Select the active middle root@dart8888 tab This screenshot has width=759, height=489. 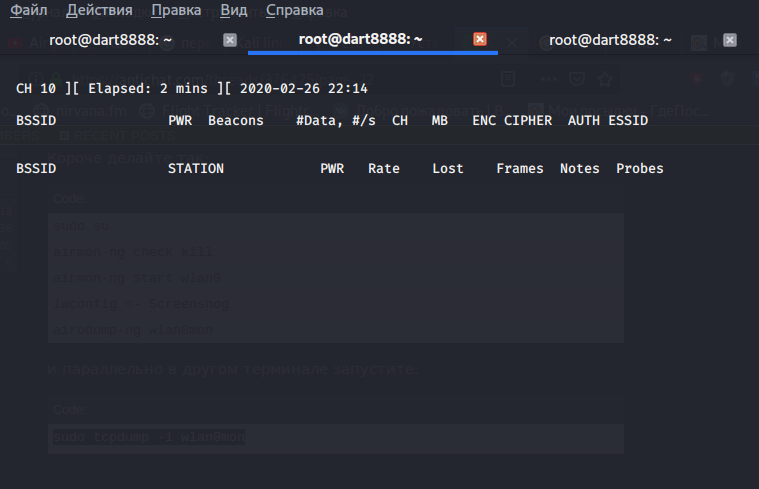tap(360, 39)
